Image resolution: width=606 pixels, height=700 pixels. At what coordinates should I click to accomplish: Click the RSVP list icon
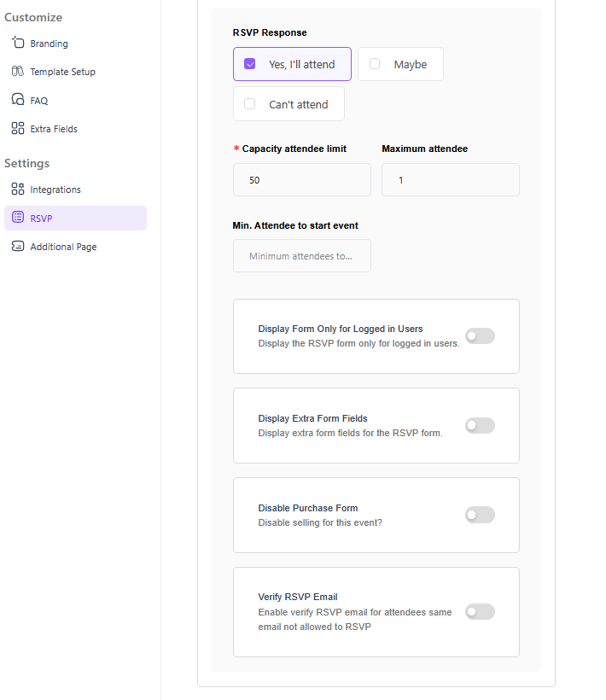pyautogui.click(x=17, y=218)
